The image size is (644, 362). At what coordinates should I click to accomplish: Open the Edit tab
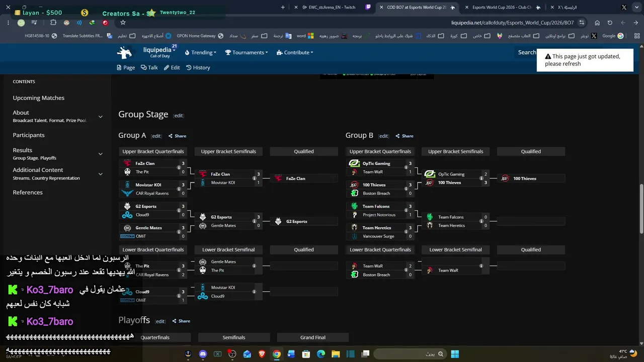pyautogui.click(x=172, y=67)
